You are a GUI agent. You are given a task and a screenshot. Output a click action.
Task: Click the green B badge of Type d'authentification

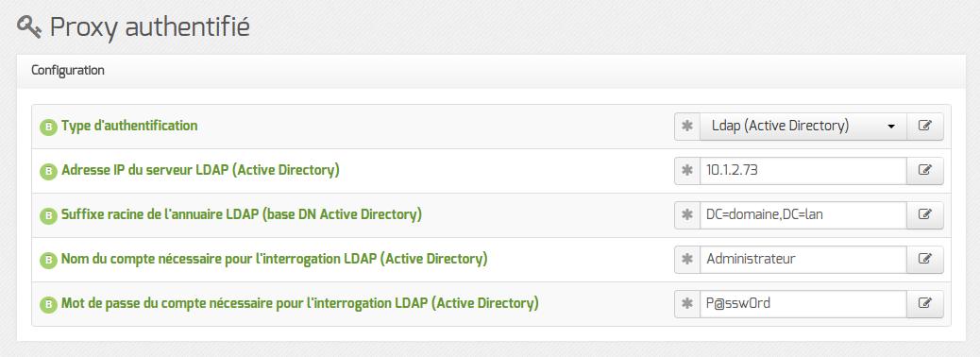pyautogui.click(x=48, y=127)
